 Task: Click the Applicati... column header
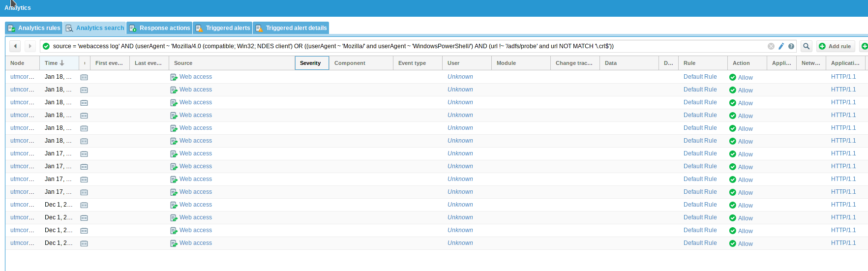845,63
